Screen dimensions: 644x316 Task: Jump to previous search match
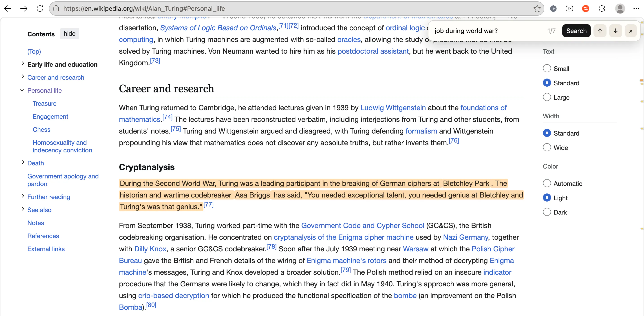[x=600, y=31]
